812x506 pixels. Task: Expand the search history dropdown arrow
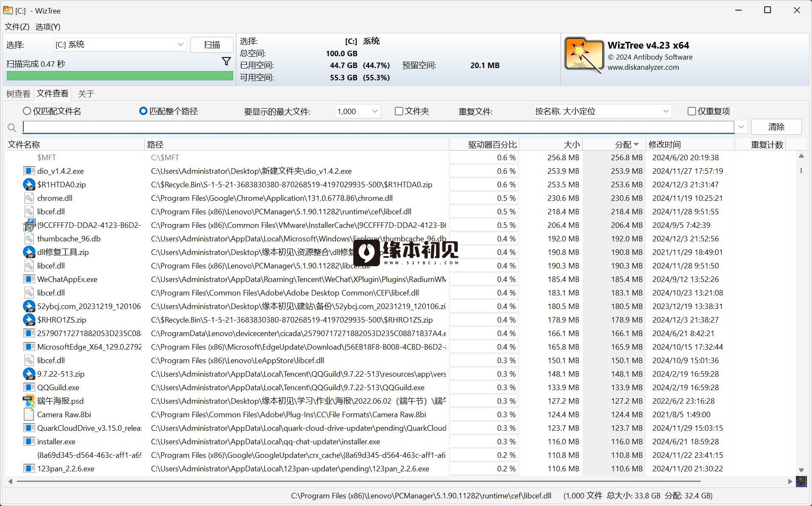coord(741,127)
